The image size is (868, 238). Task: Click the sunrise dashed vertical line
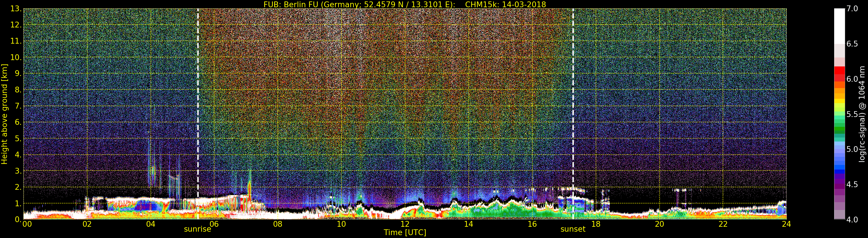(x=198, y=101)
